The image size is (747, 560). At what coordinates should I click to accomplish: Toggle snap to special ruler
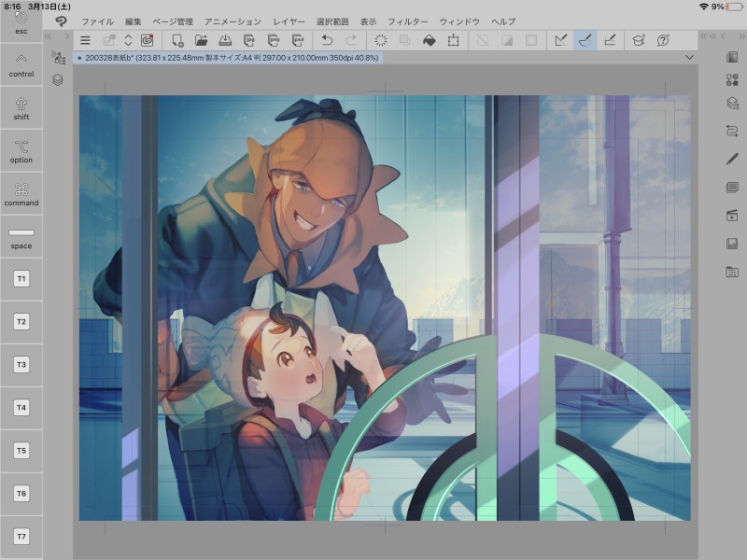(x=585, y=40)
